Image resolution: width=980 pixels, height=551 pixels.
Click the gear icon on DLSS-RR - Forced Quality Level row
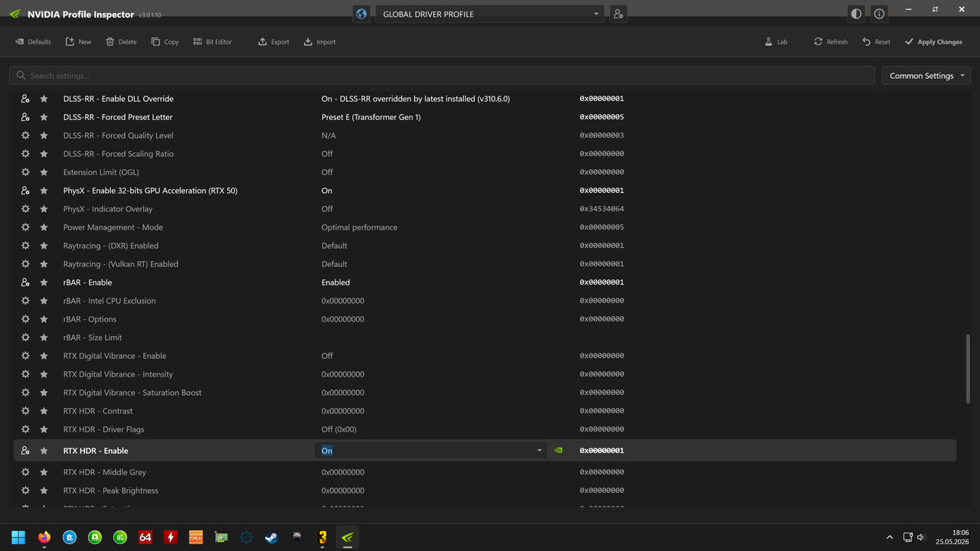click(25, 135)
